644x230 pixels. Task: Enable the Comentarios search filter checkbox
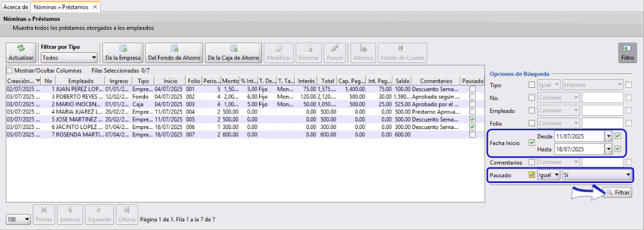[x=532, y=162]
